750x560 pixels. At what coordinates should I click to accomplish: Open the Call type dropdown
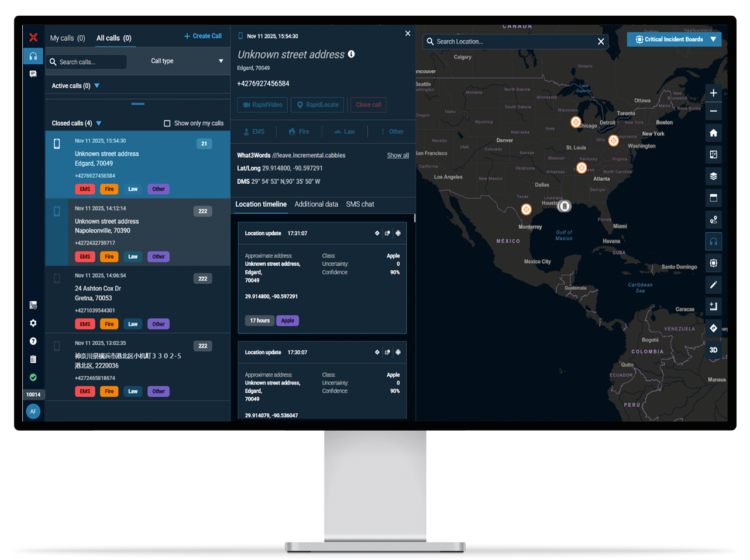[187, 61]
